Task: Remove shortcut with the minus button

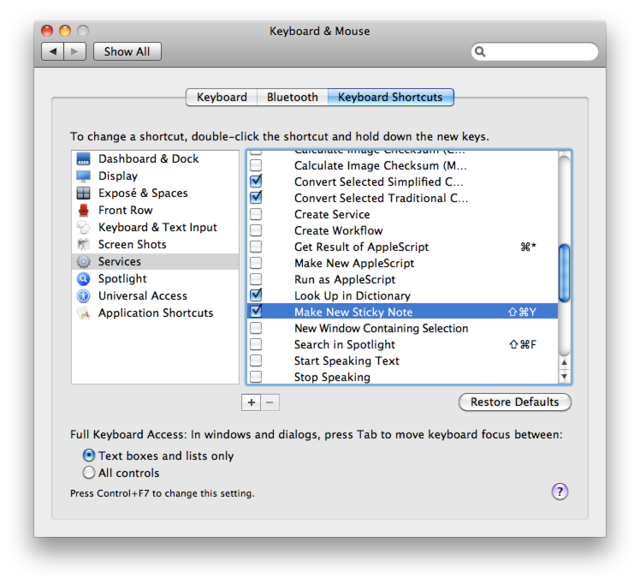Action: [270, 402]
